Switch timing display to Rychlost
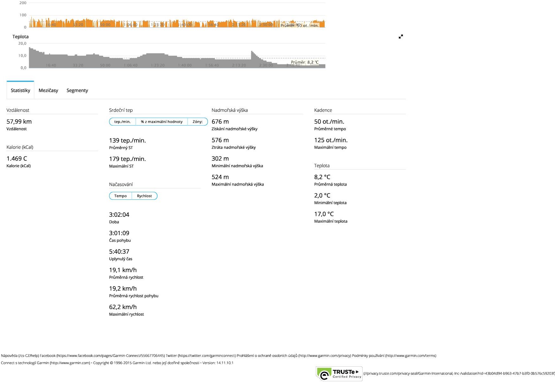This screenshot has height=392, width=555. 144,196
